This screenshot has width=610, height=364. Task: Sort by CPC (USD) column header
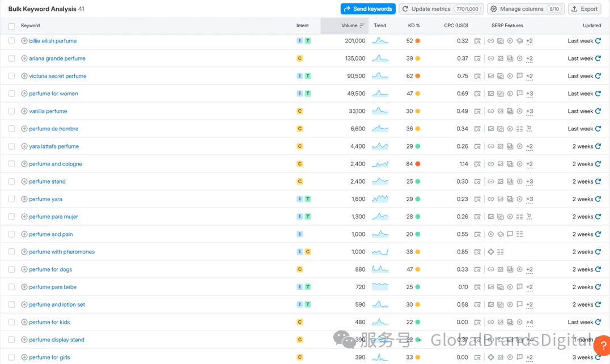[x=456, y=26]
